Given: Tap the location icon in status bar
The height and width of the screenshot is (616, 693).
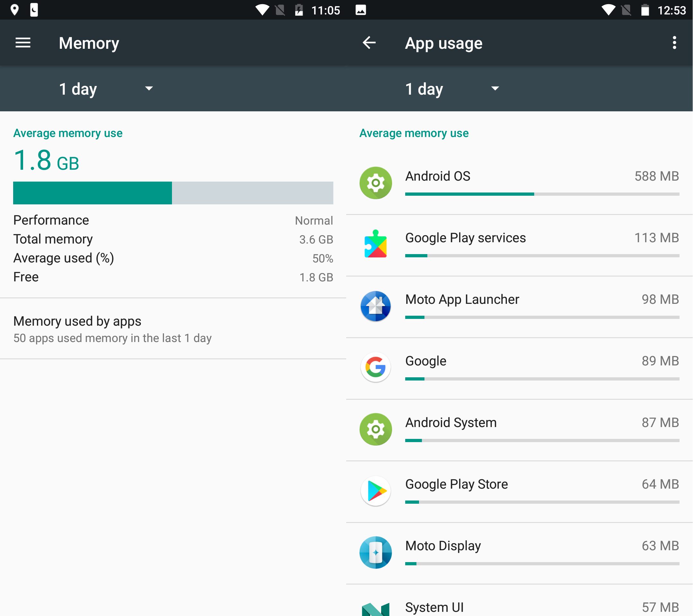Looking at the screenshot, I should click(14, 10).
